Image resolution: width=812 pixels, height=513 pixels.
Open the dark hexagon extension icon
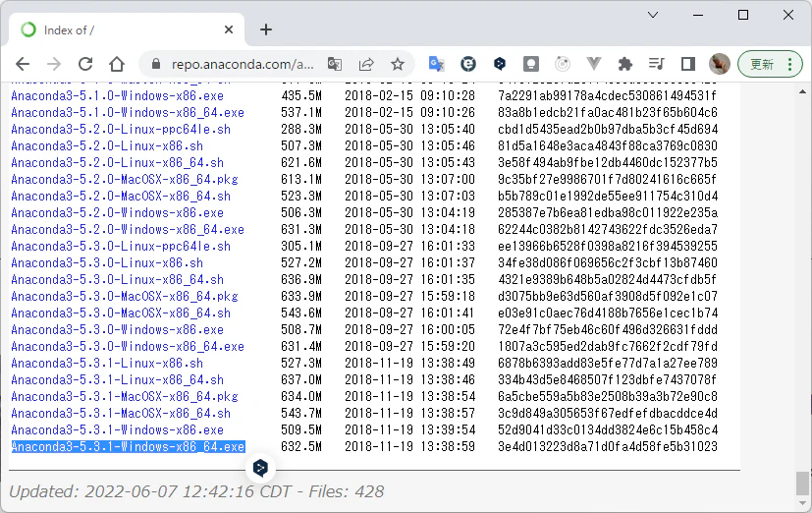[500, 64]
